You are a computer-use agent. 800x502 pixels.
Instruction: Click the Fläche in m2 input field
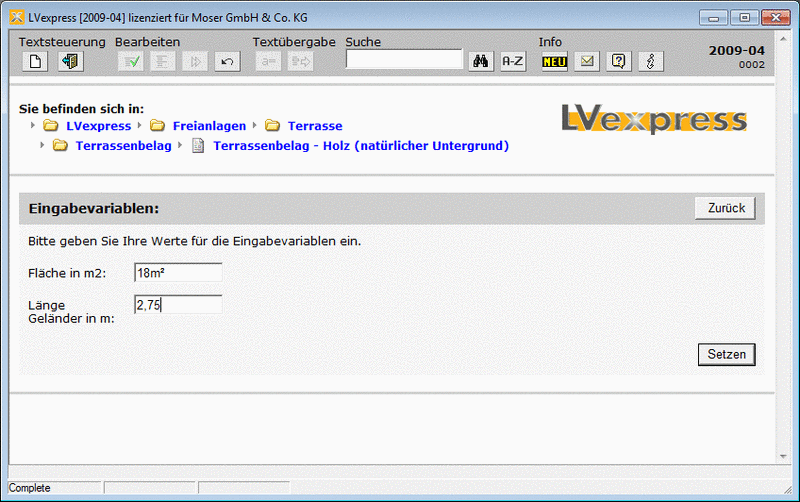[x=178, y=272]
